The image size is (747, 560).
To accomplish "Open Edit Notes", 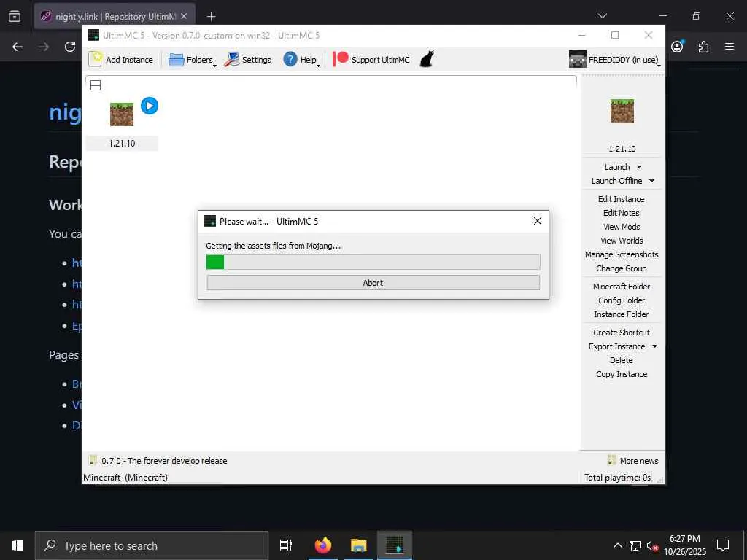I will (x=622, y=213).
